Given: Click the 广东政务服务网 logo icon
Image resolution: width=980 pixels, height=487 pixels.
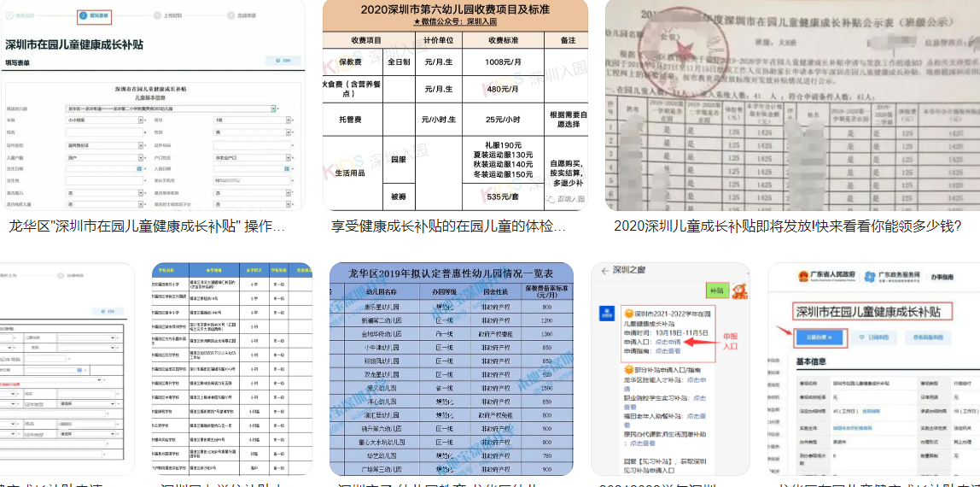Looking at the screenshot, I should 869,277.
